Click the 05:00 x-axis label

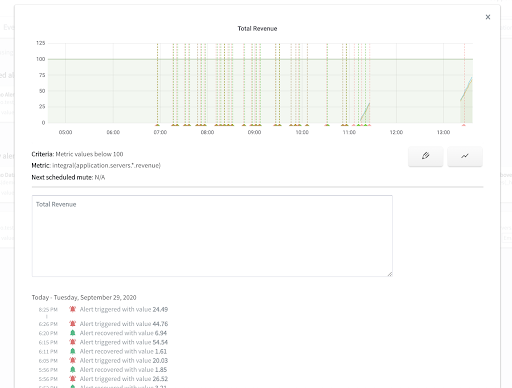pyautogui.click(x=65, y=132)
